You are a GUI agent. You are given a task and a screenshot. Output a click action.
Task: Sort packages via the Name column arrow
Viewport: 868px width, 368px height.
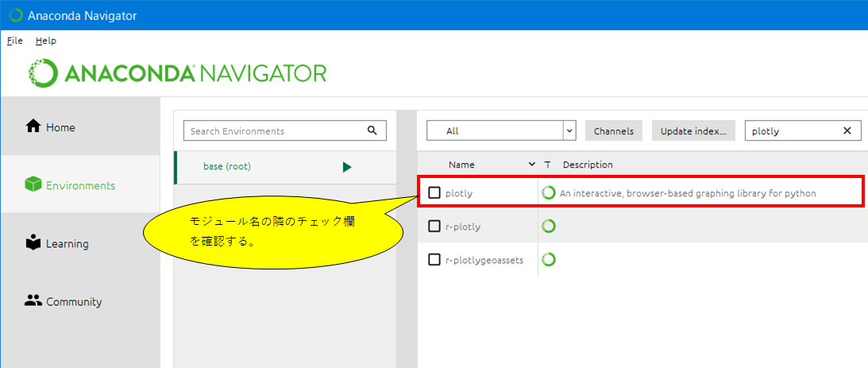(532, 165)
